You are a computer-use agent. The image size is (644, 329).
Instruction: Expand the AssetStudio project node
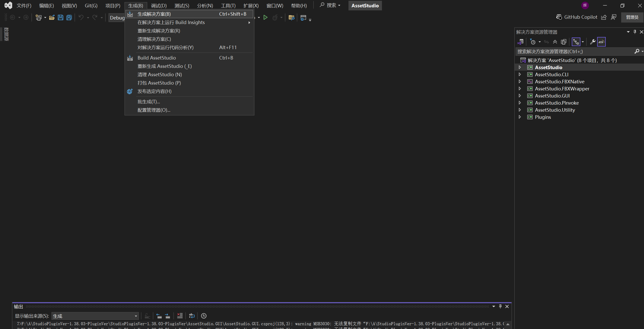point(520,67)
